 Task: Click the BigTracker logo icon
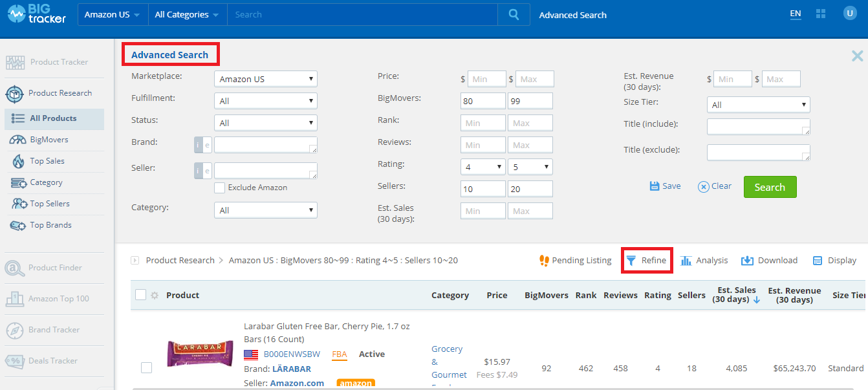(17, 14)
